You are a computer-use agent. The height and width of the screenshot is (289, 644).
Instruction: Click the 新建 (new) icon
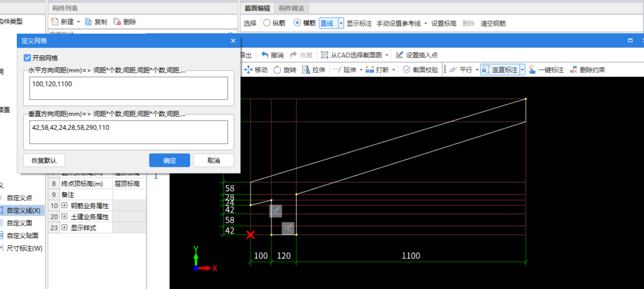click(x=54, y=22)
